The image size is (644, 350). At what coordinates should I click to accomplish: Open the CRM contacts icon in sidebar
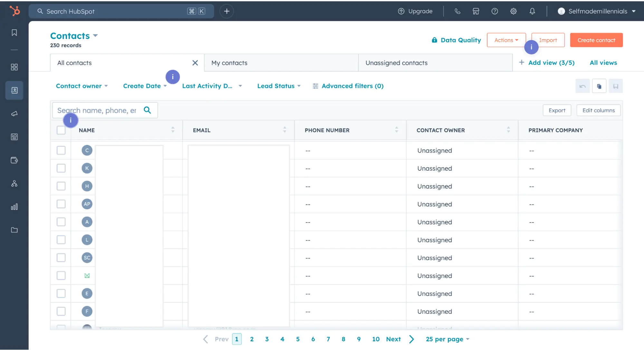pos(14,90)
